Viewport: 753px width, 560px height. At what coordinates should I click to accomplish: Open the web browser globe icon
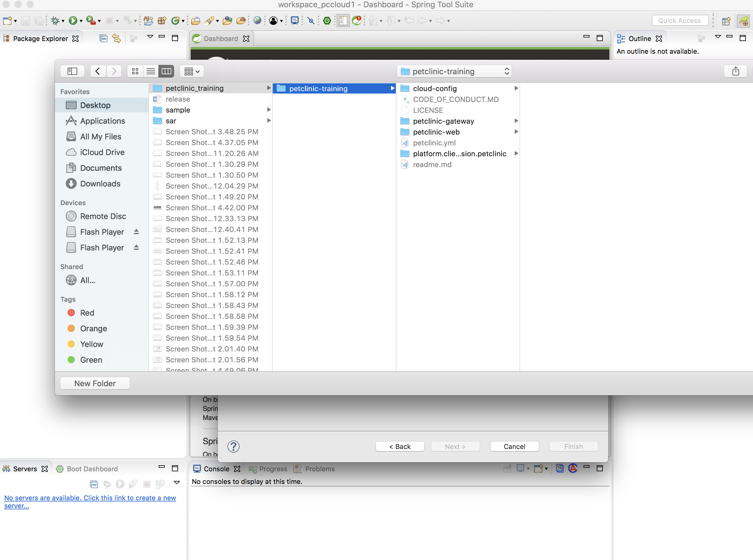[257, 21]
